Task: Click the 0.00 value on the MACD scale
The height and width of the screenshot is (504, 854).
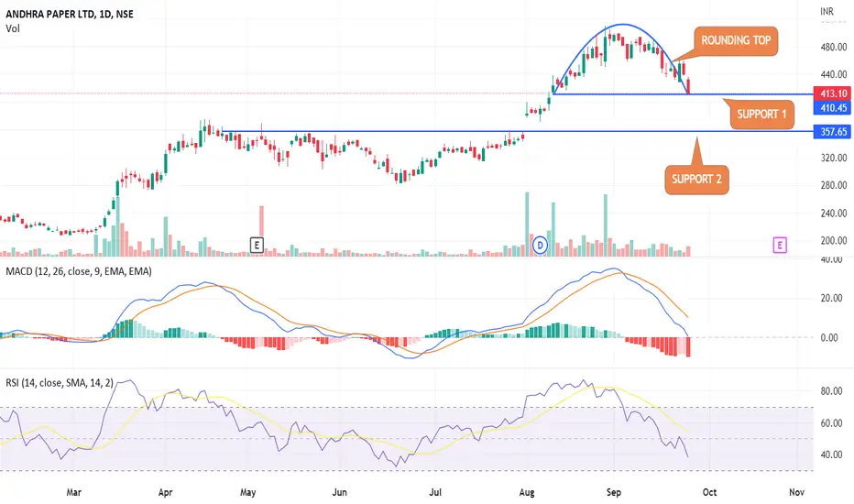Action: 829,338
